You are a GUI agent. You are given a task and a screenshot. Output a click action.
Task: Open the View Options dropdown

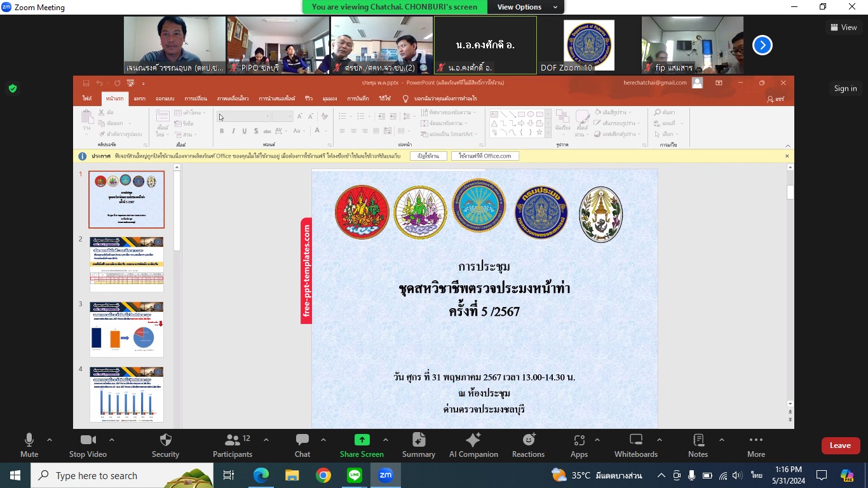click(526, 7)
